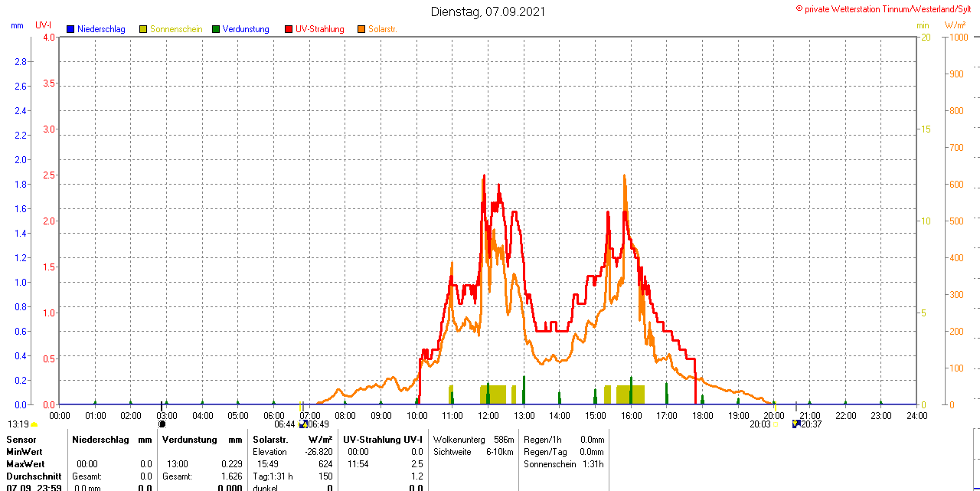
Task: Click the small yellow square beside 20:03
Action: click(x=775, y=424)
